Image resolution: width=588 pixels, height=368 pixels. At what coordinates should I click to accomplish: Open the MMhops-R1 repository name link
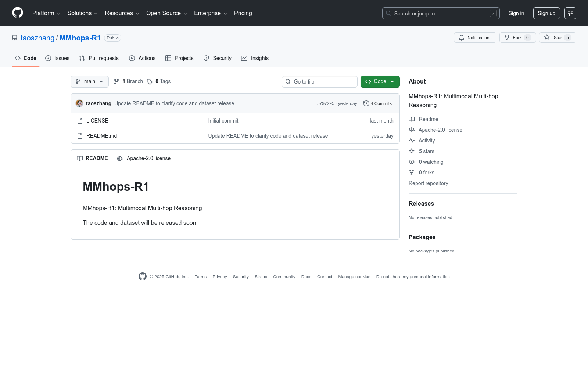[x=80, y=38]
